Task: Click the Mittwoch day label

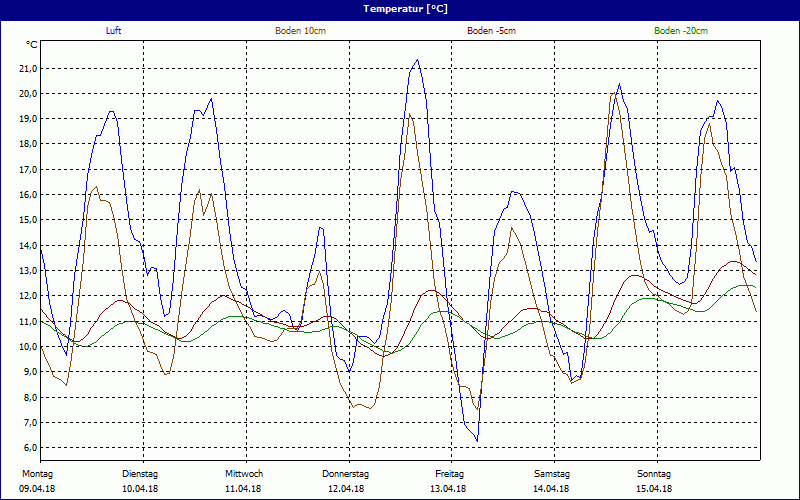Action: [x=243, y=473]
